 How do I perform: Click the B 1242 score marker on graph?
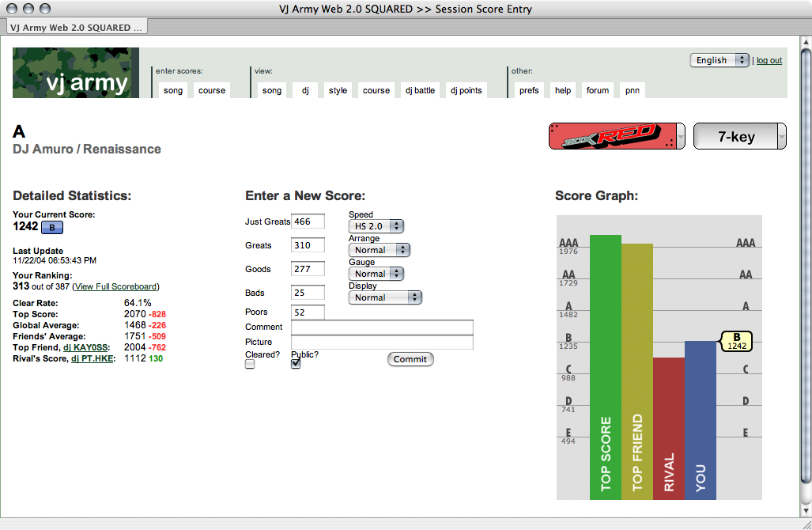(x=736, y=342)
